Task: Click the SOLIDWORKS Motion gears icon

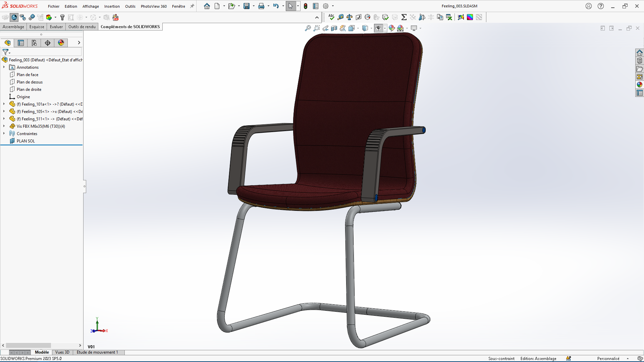Action: coord(32,17)
